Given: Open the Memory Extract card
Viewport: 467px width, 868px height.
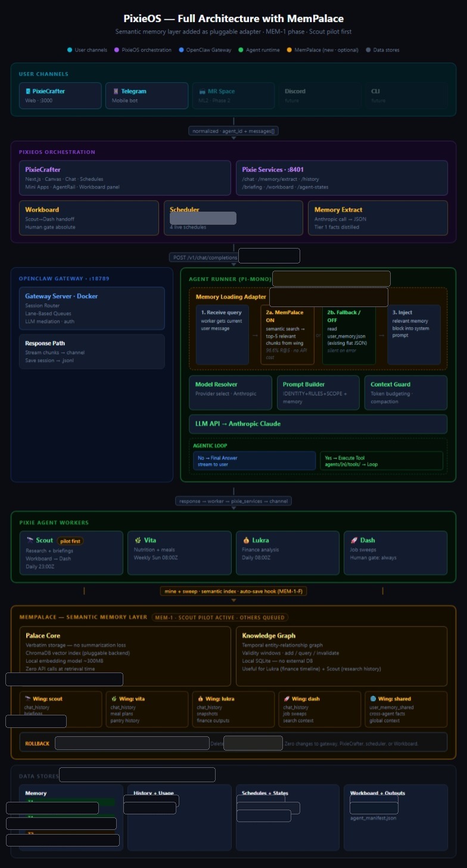Looking at the screenshot, I should click(378, 218).
